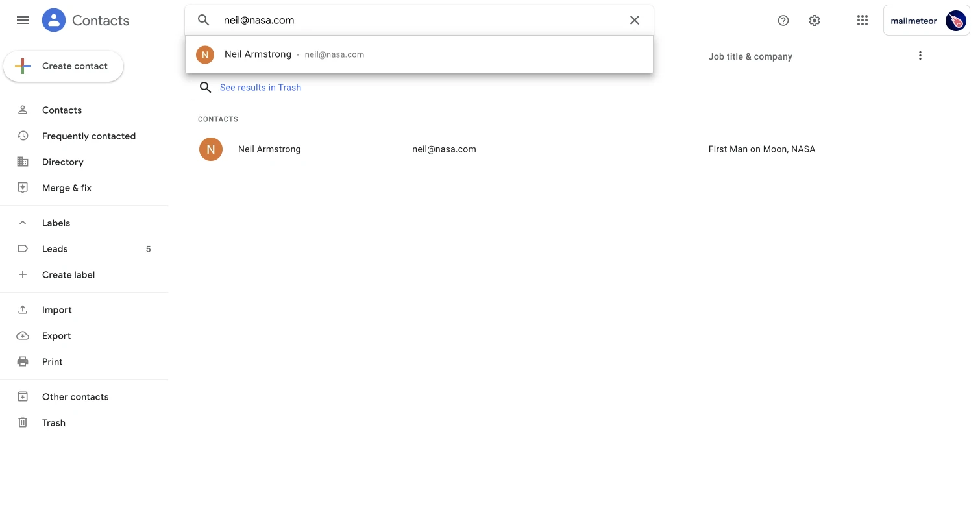Viewport: 980px width, 519px height.
Task: Click the search input field text
Action: coord(259,20)
